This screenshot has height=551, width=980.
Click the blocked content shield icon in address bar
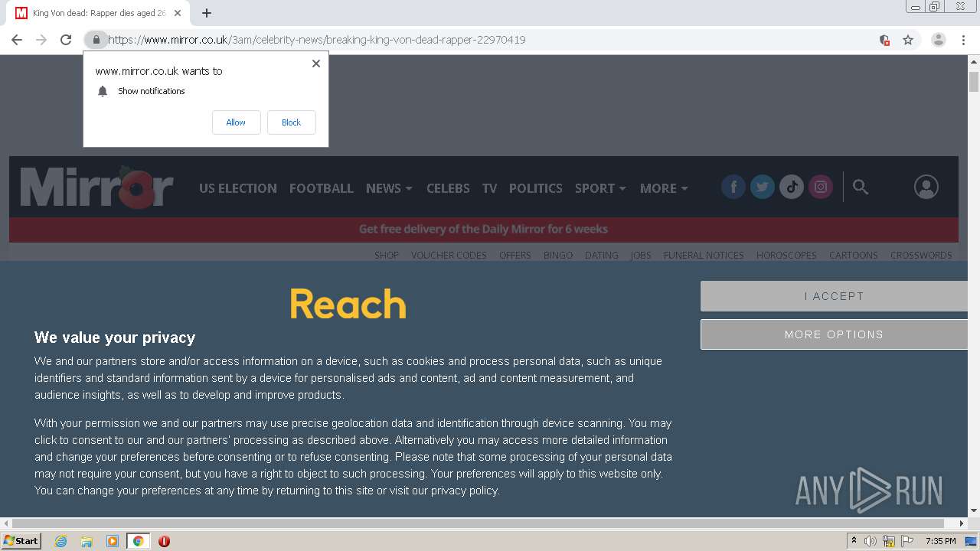click(884, 40)
